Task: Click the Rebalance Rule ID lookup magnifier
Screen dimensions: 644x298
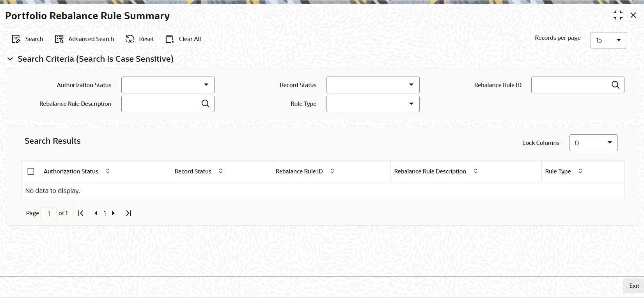Action: pyautogui.click(x=616, y=85)
